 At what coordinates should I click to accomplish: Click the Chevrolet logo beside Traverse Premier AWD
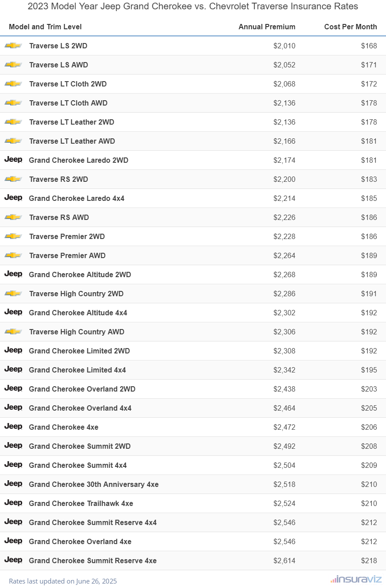point(13,255)
